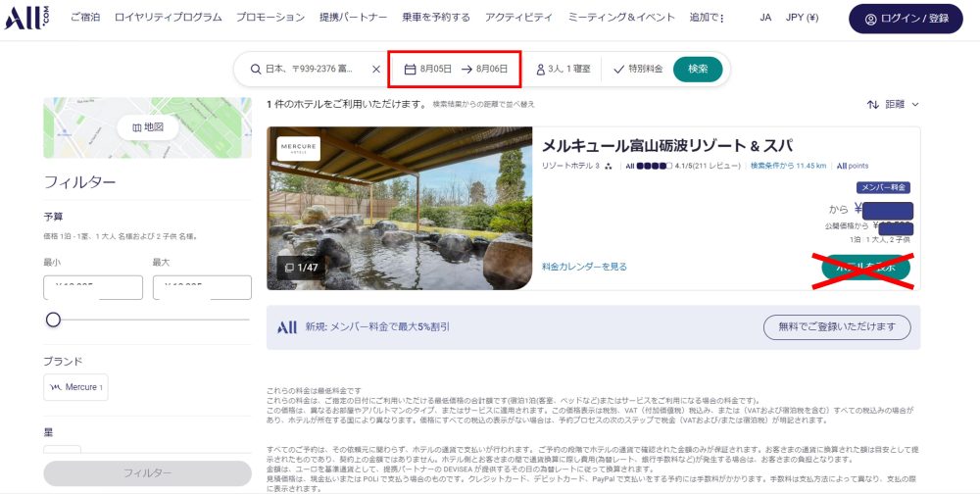980x494 pixels.
Task: Click the grey フィルター apply button
Action: coord(148,473)
